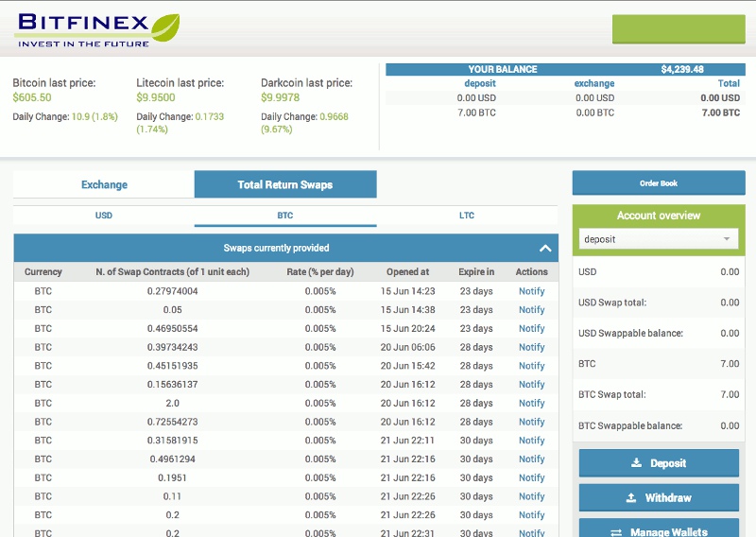Image resolution: width=756 pixels, height=537 pixels.
Task: Click the Litecoin last price $9.9500
Action: pyautogui.click(x=155, y=97)
